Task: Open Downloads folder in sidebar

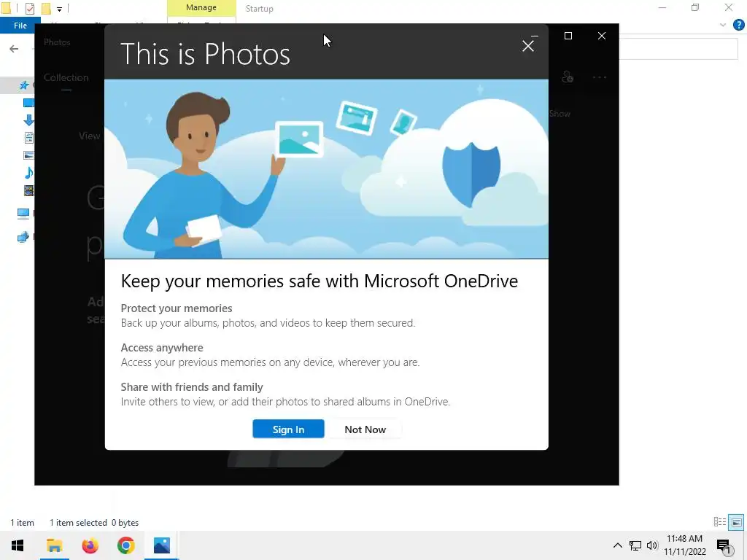Action: pyautogui.click(x=28, y=120)
